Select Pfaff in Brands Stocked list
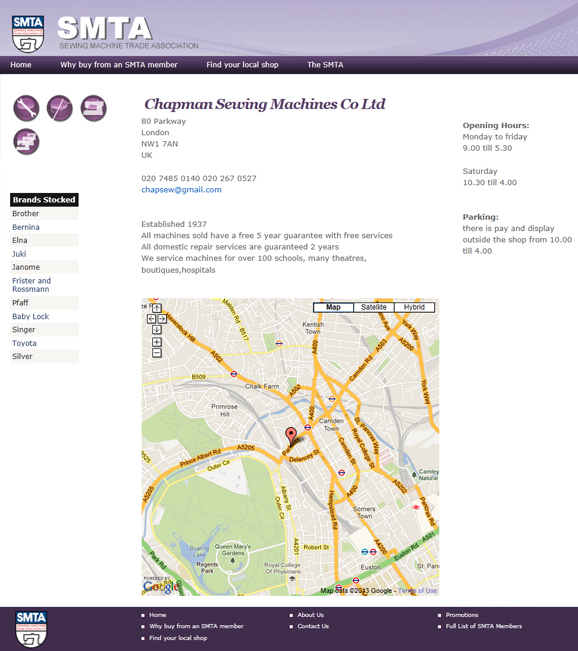Image resolution: width=578 pixels, height=651 pixels. (x=44, y=303)
